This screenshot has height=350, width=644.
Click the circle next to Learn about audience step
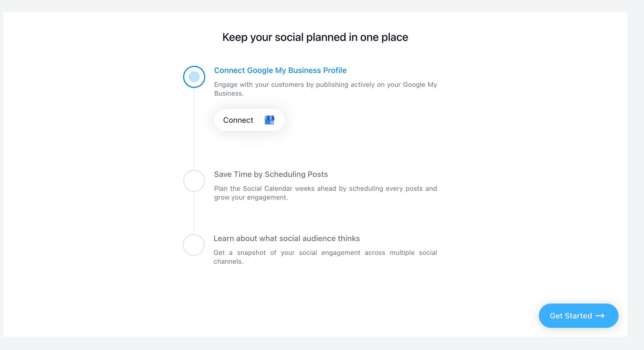click(x=194, y=245)
